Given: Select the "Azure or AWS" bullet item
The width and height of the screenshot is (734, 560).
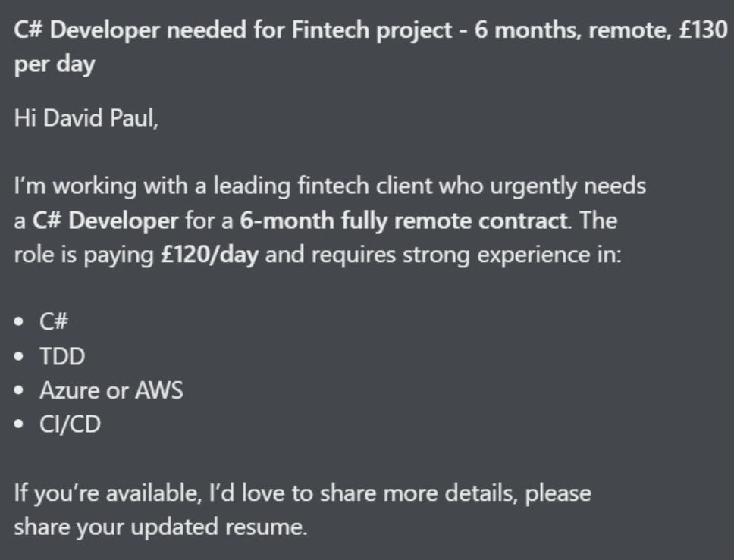Looking at the screenshot, I should pyautogui.click(x=111, y=392).
